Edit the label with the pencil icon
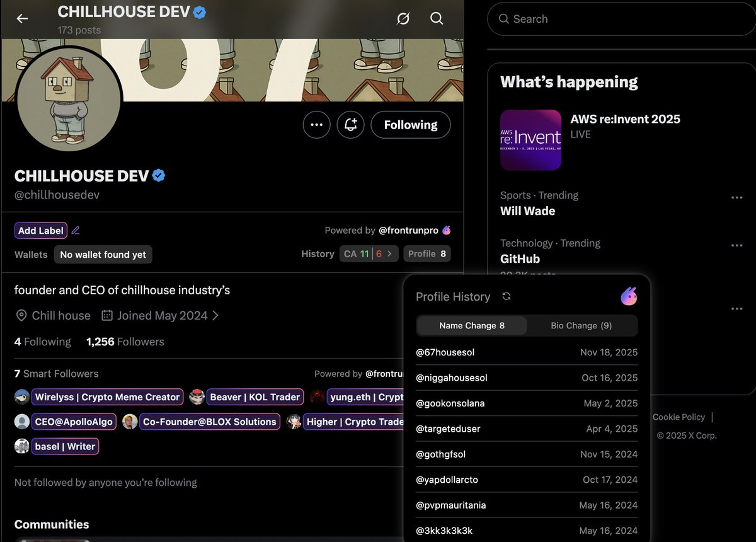The image size is (756, 542). click(76, 231)
